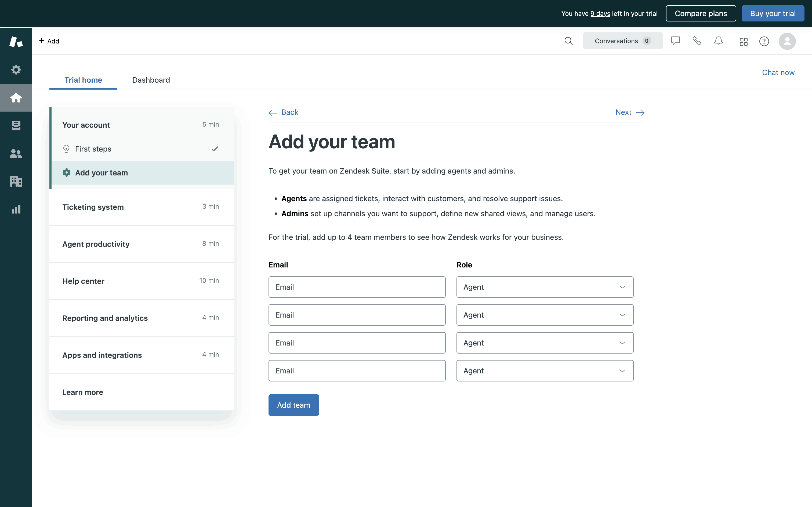Expand the first Agent role dropdown
This screenshot has height=507, width=812.
[x=545, y=287]
